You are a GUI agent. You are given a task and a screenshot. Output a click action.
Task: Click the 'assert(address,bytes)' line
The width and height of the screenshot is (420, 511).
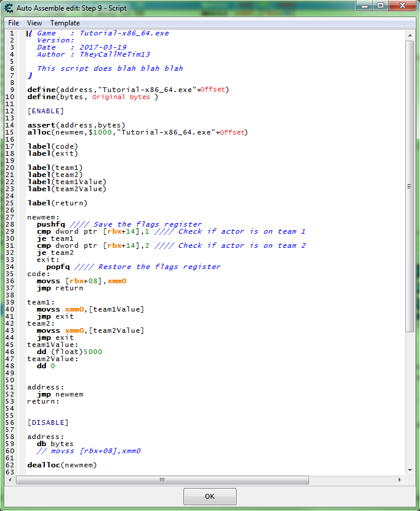point(76,125)
